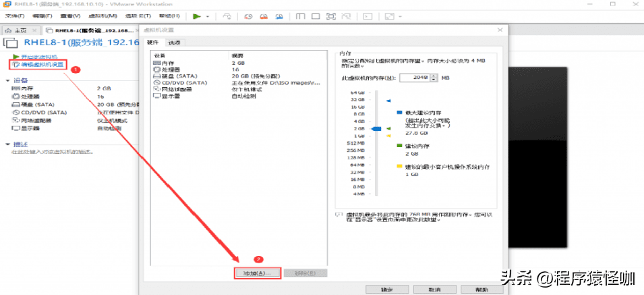Click the take snapshot toolbar icon
Screen dimensions: 644x295
pos(249,16)
